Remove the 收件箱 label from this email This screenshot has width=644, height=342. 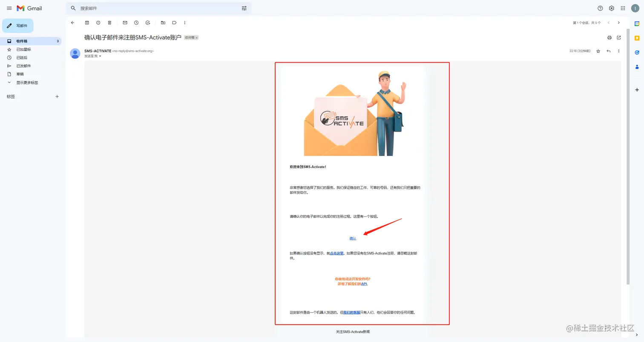coord(197,38)
